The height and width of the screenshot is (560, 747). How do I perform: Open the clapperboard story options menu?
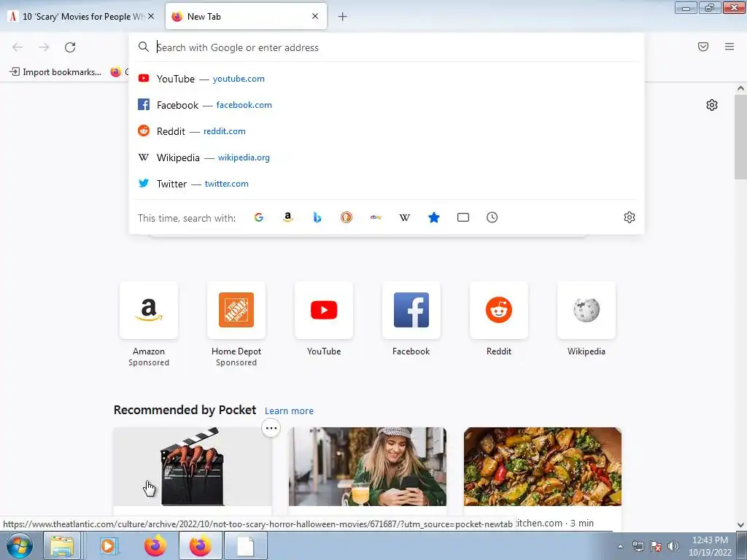271,428
